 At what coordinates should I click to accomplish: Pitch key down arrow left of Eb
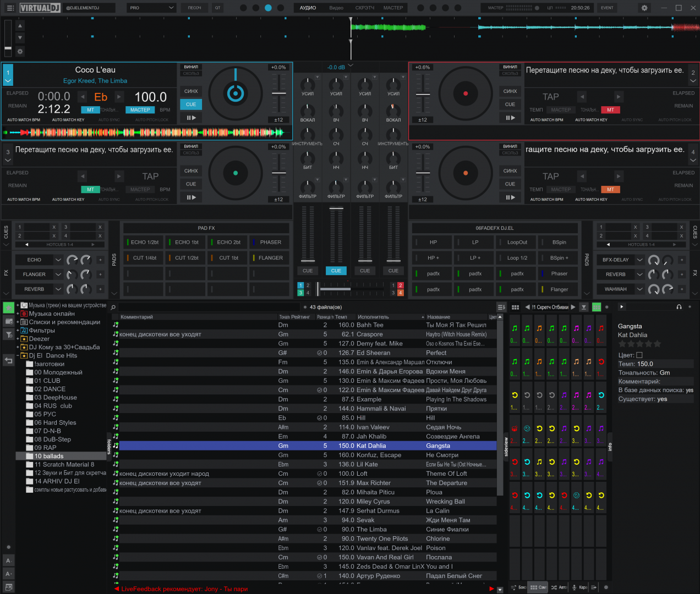pyautogui.click(x=83, y=97)
